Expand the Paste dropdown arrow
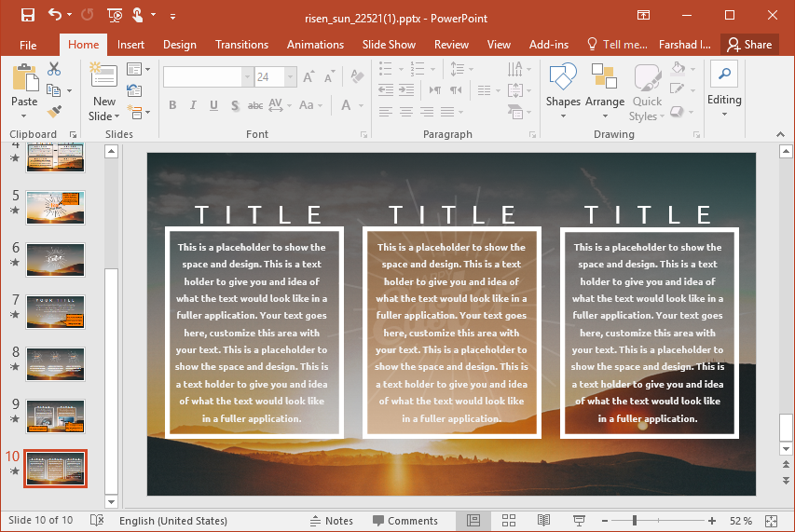 click(x=25, y=116)
